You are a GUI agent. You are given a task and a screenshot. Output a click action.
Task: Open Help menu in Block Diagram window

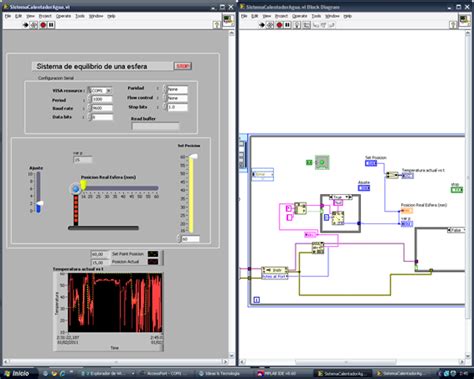click(x=348, y=16)
